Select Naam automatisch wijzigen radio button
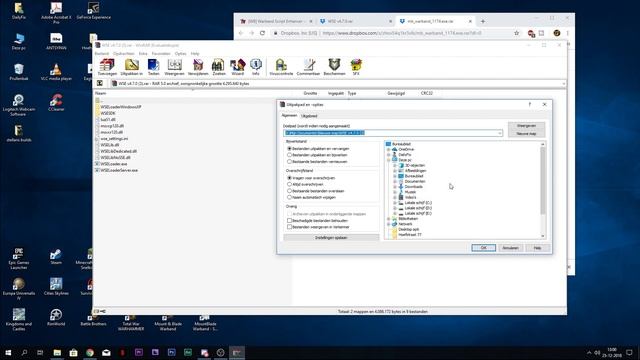 (x=289, y=197)
